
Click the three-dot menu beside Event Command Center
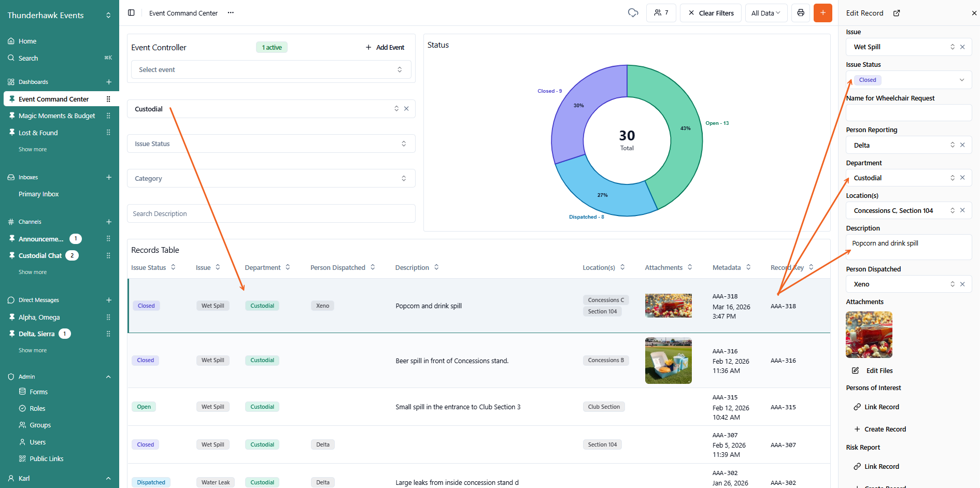click(x=231, y=13)
